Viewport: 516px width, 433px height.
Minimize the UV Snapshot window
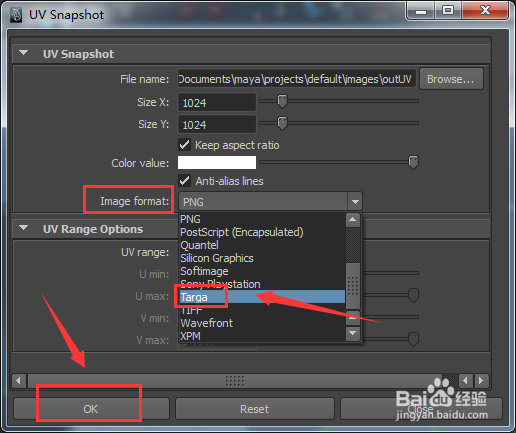(x=421, y=11)
